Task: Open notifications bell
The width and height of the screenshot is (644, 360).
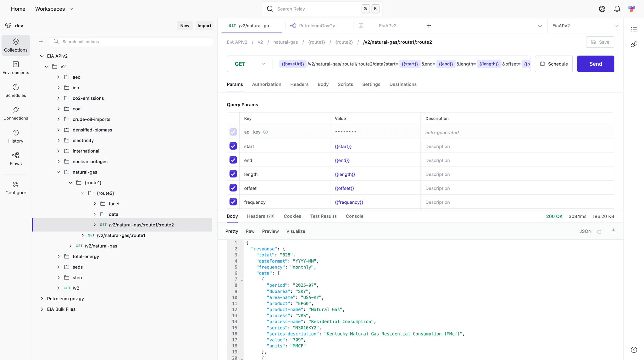Action: point(617,9)
